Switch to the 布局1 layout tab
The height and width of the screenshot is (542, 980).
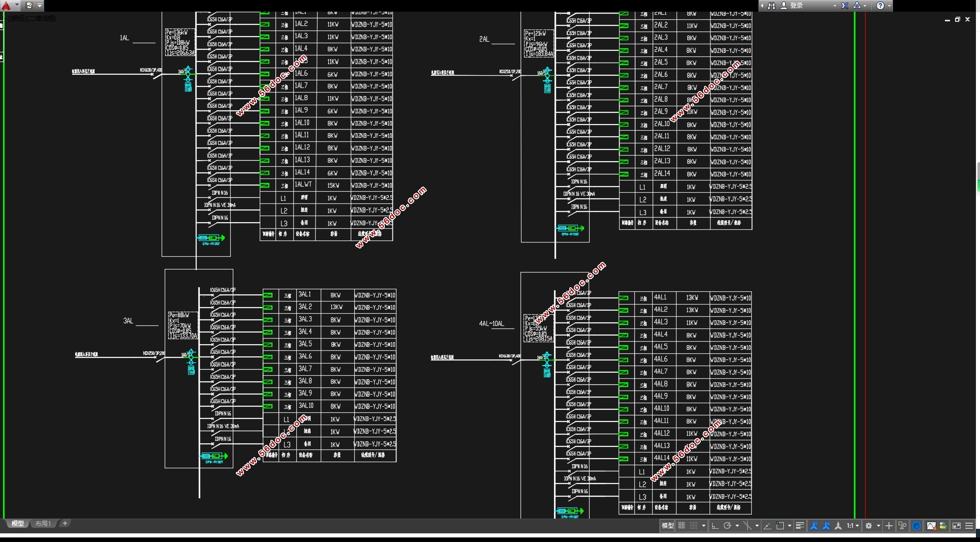click(43, 524)
